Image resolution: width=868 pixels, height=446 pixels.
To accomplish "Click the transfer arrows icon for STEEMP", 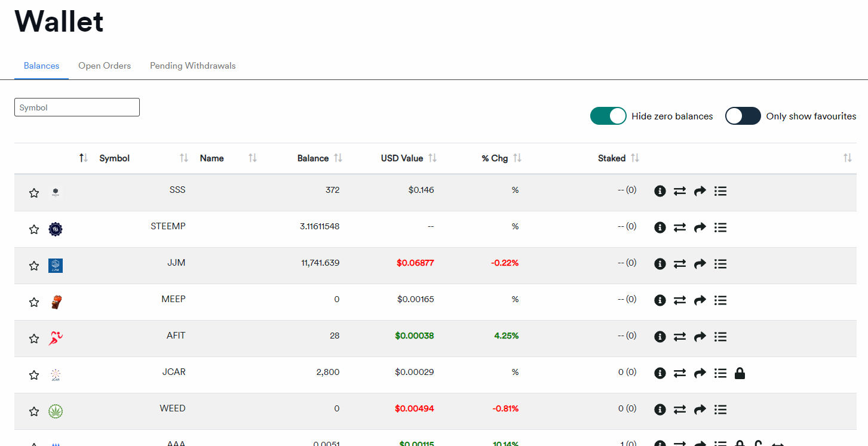I will click(x=680, y=227).
